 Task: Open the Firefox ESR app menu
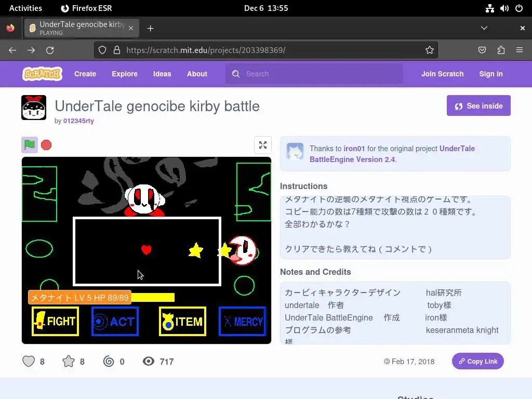click(x=86, y=8)
